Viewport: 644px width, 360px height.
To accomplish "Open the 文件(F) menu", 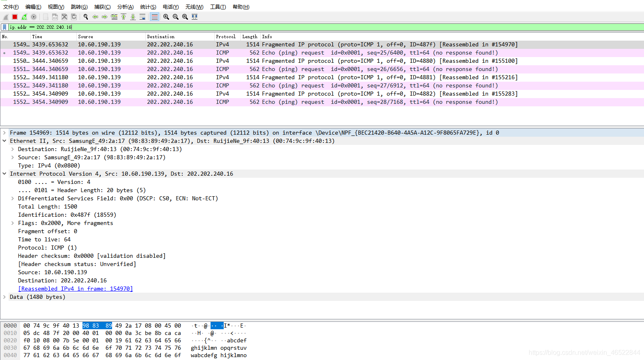I will click(x=11, y=7).
